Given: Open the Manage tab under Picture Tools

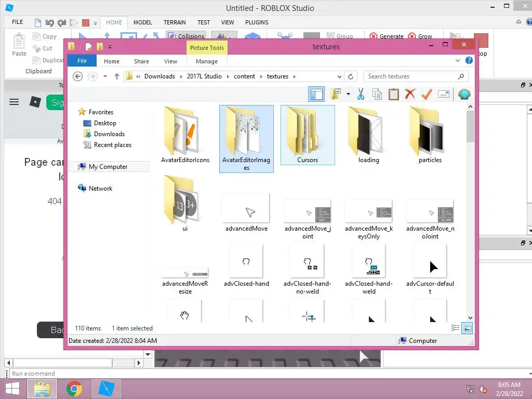Looking at the screenshot, I should tap(207, 61).
